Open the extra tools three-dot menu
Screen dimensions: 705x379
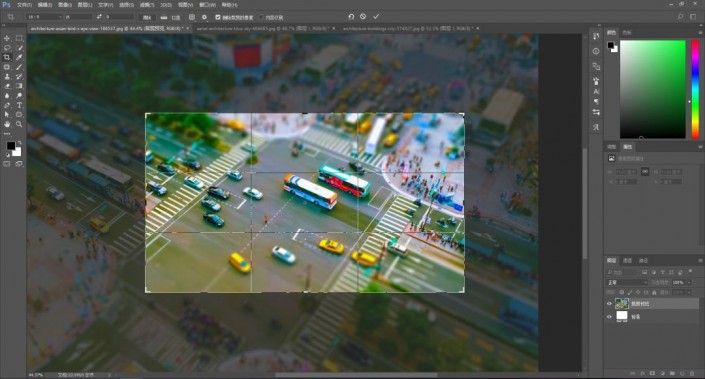(x=7, y=134)
